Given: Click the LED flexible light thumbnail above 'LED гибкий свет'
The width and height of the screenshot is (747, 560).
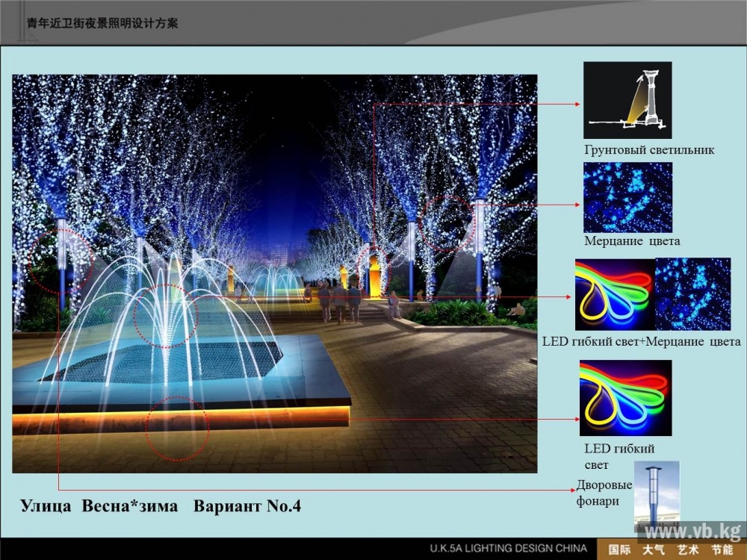Looking at the screenshot, I should pyautogui.click(x=625, y=398).
